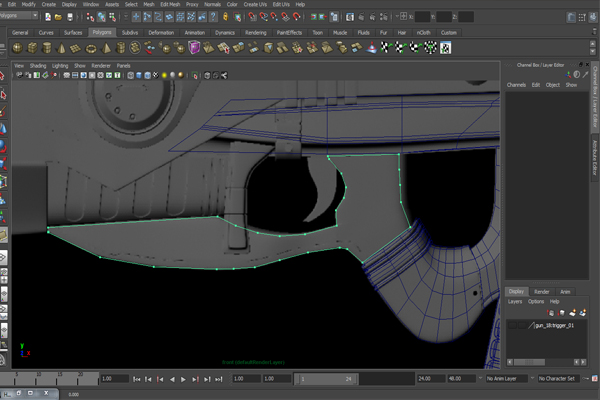This screenshot has width=600, height=400.
Task: Open the No Anim Layer dropdown
Action: click(507, 379)
